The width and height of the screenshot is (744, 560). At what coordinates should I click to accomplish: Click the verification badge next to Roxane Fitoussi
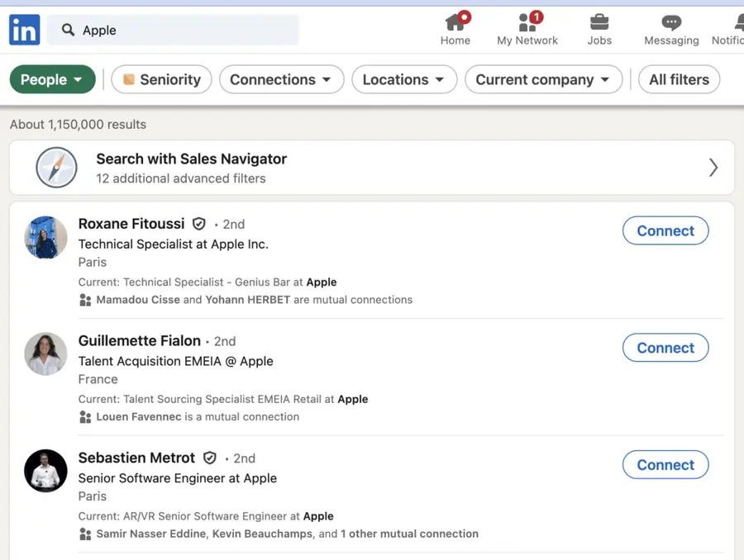[x=198, y=223]
